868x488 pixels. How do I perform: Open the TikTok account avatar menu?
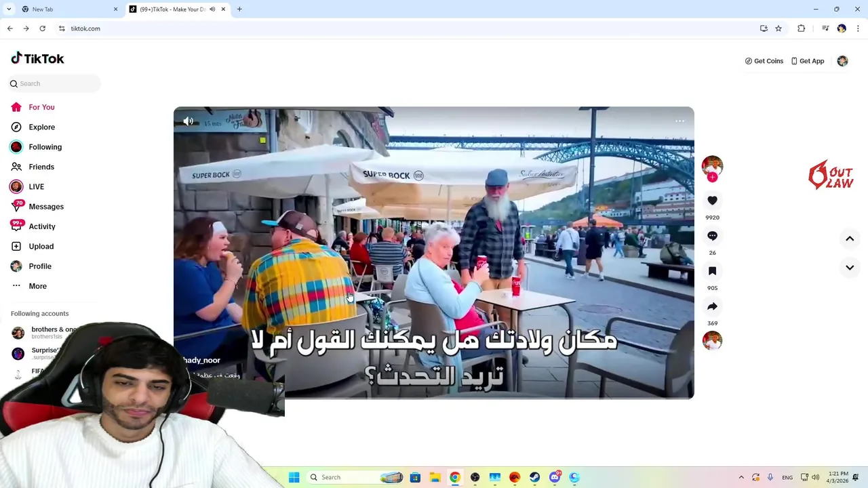pos(842,61)
